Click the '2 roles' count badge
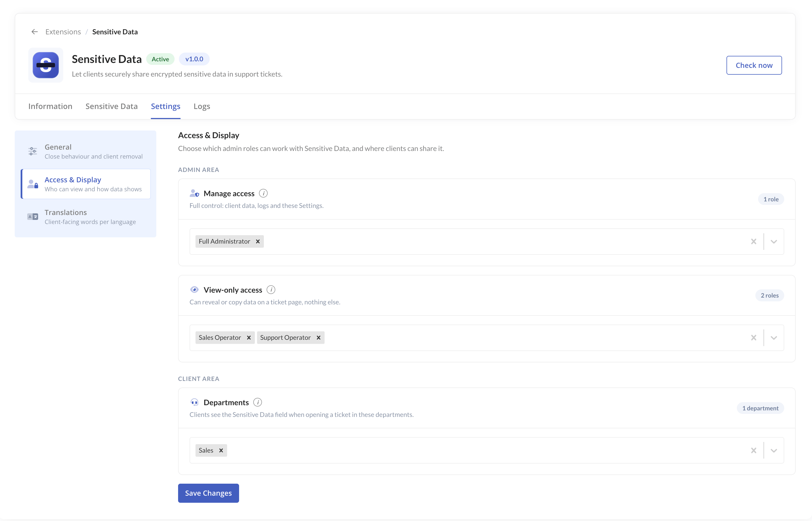The width and height of the screenshot is (812, 521). [x=770, y=295]
